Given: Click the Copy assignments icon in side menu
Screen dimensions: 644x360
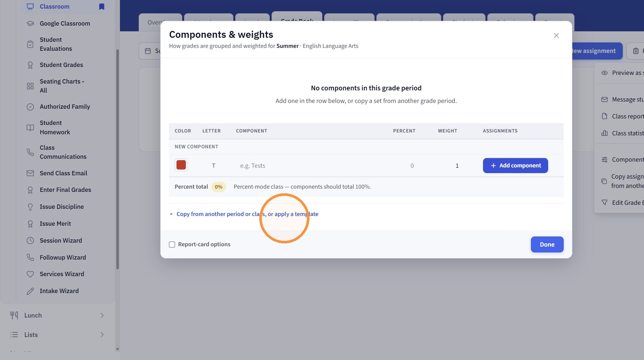Looking at the screenshot, I should point(604,181).
